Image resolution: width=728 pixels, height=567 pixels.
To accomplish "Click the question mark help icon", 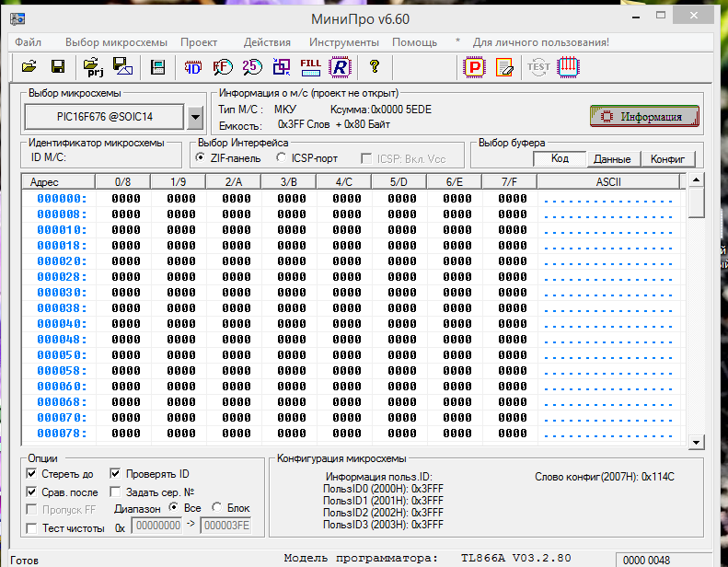I will point(374,66).
